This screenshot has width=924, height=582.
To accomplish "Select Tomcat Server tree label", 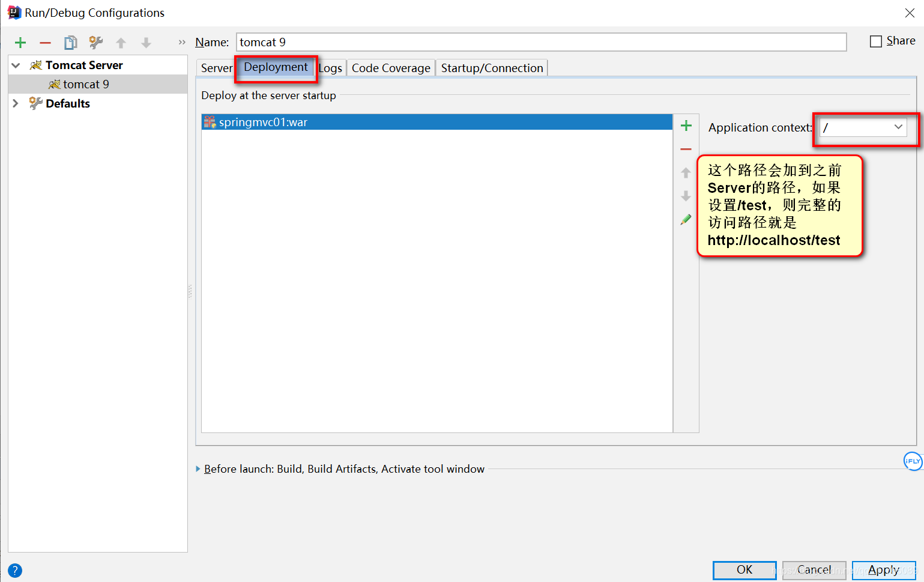I will click(84, 65).
